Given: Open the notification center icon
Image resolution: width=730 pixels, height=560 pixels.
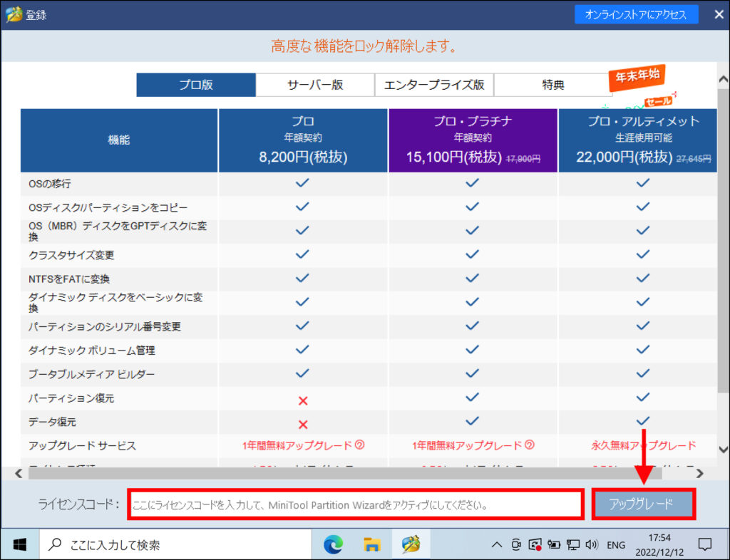Looking at the screenshot, I should (x=705, y=544).
